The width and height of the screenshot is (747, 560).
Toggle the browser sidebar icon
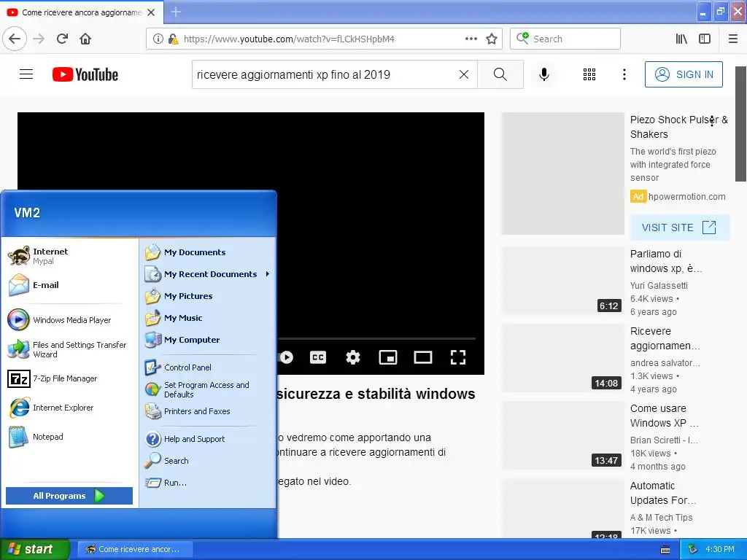(705, 39)
